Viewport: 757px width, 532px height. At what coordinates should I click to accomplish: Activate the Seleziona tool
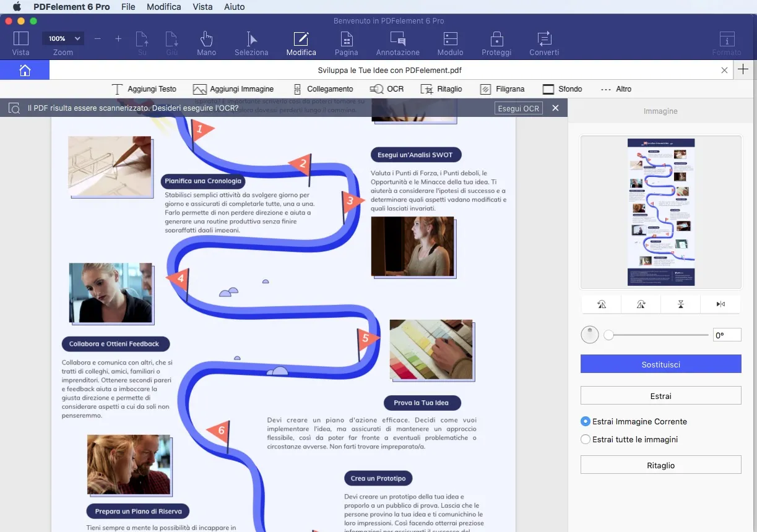pos(251,42)
